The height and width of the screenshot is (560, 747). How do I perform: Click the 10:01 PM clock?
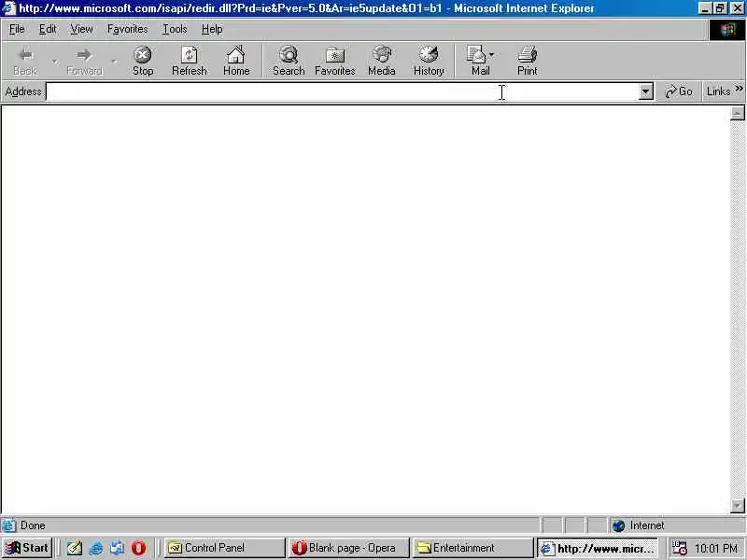click(x=716, y=549)
